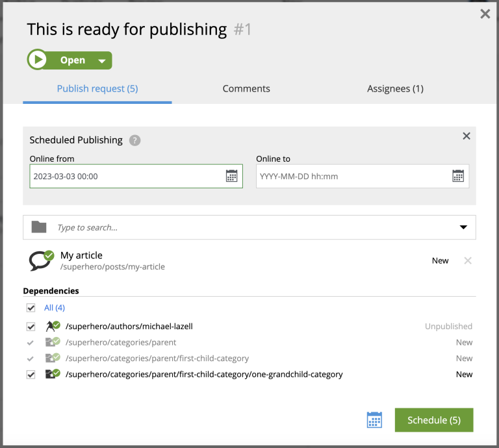
Task: Click the one-grandchild-category folder icon
Action: [x=53, y=374]
